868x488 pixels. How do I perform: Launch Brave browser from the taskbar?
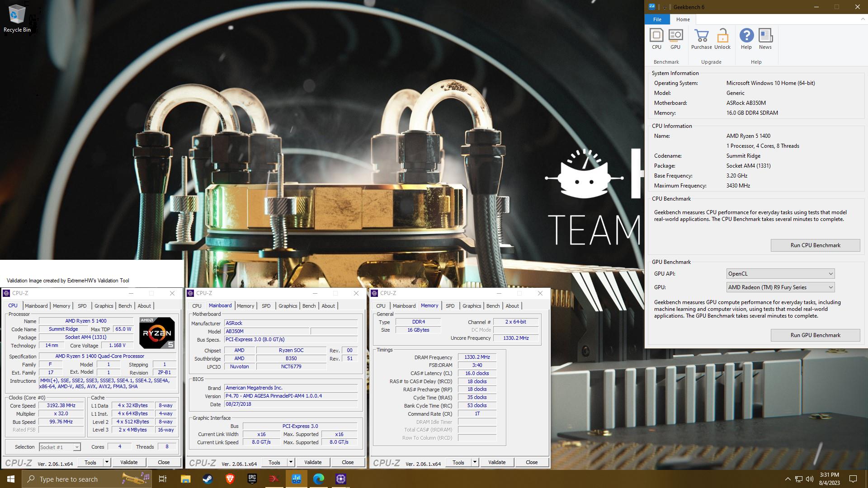coord(230,479)
